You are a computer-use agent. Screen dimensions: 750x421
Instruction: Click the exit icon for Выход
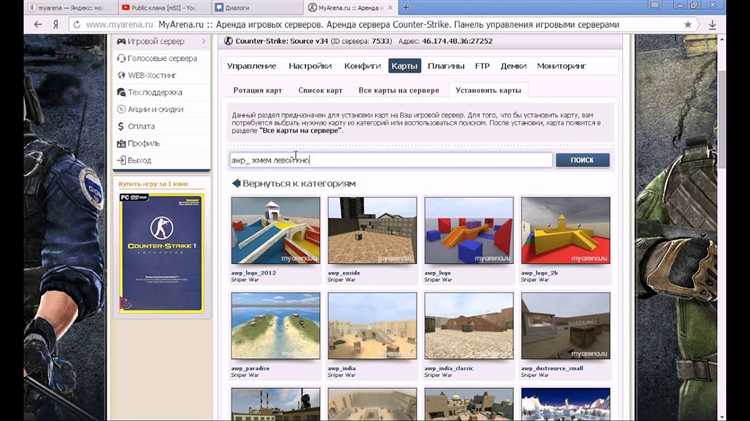[x=121, y=160]
